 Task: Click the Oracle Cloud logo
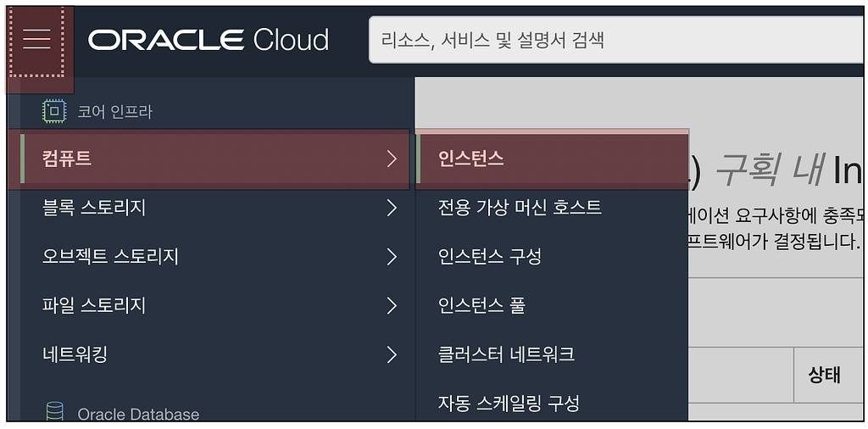(x=209, y=40)
